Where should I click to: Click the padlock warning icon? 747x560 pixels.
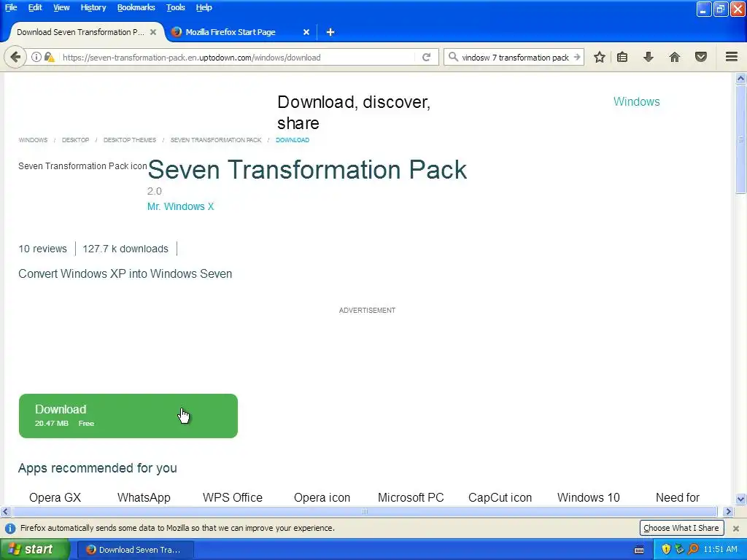(x=49, y=57)
